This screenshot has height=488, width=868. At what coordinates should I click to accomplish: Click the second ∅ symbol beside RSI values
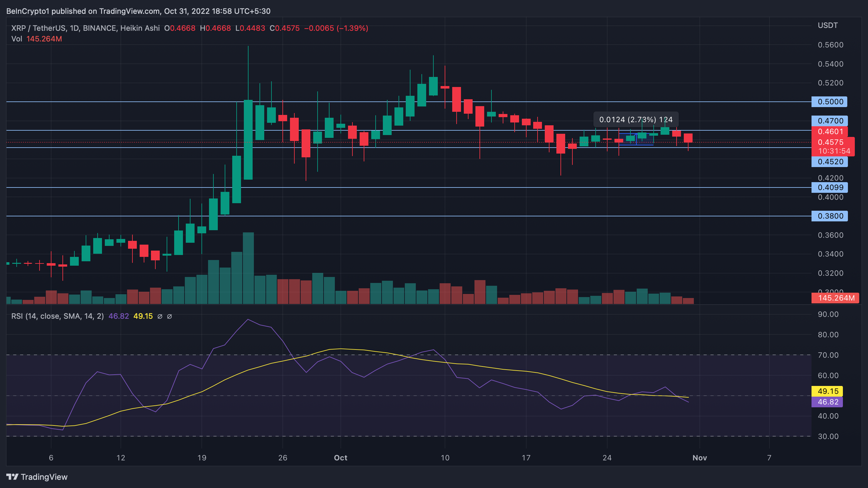(x=169, y=316)
